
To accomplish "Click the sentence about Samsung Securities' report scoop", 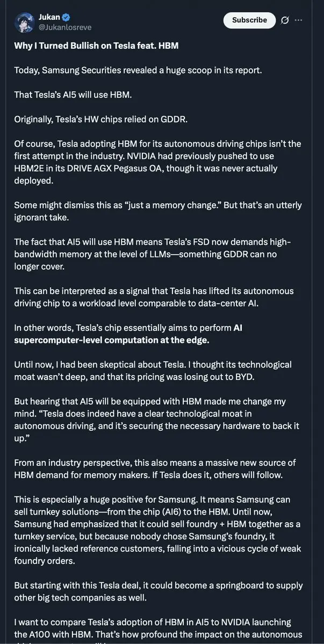I will (138, 70).
